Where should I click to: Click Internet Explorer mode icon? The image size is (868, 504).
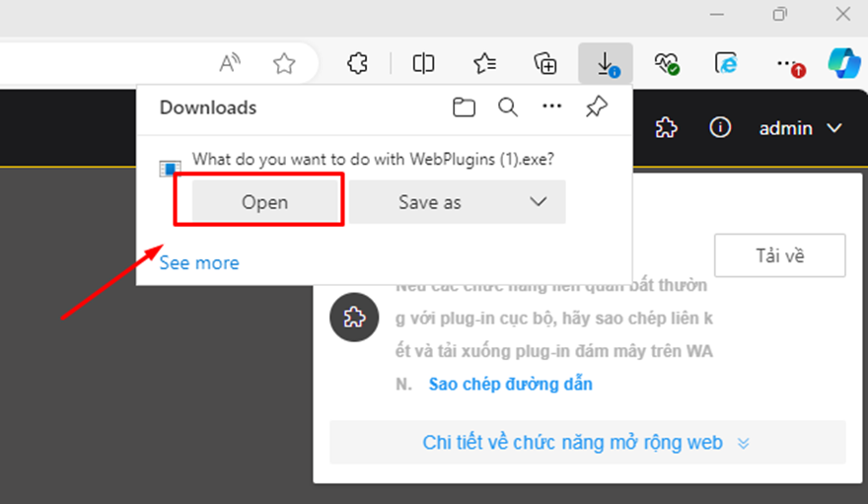pyautogui.click(x=726, y=63)
